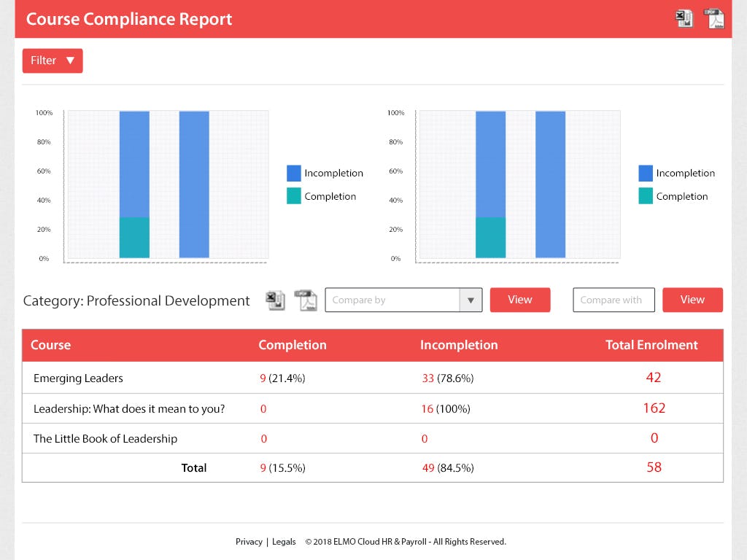Click right chart Incompletion legend swatch

click(646, 173)
